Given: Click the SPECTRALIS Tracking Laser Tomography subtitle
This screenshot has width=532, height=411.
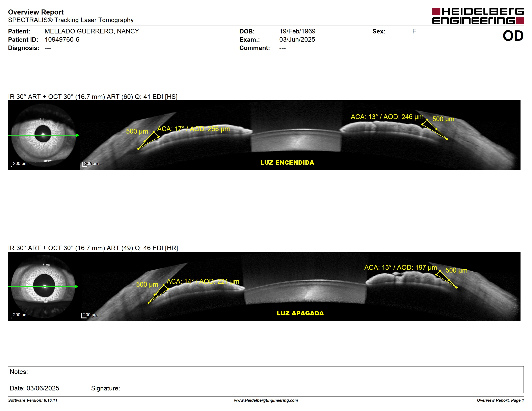Looking at the screenshot, I should 71,20.
